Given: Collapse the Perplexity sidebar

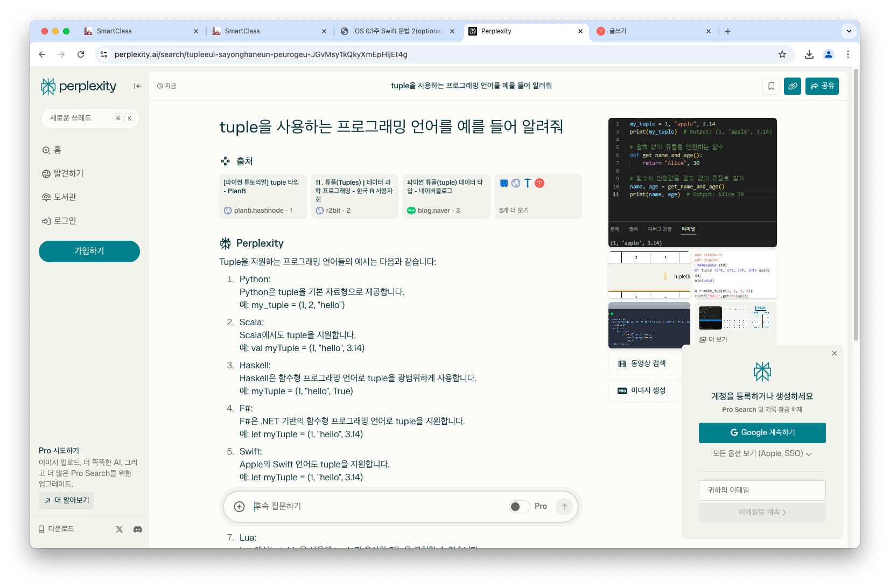Looking at the screenshot, I should pos(137,86).
